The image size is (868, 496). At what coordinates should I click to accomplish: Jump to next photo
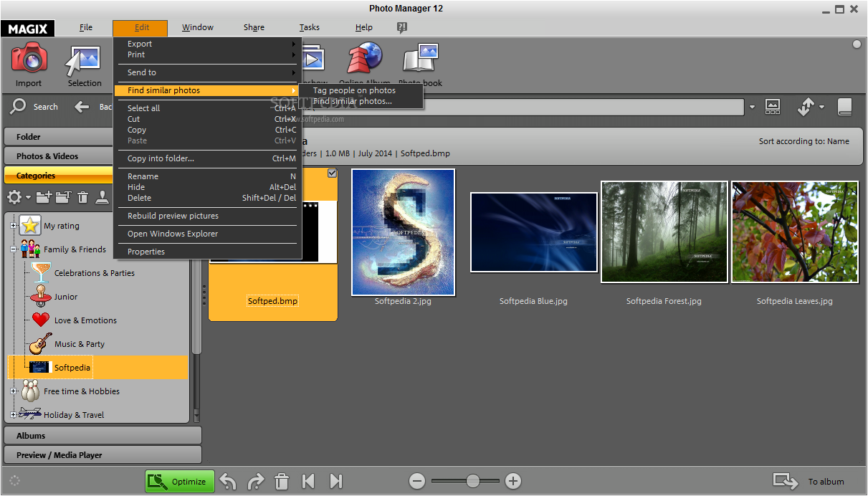coord(335,481)
